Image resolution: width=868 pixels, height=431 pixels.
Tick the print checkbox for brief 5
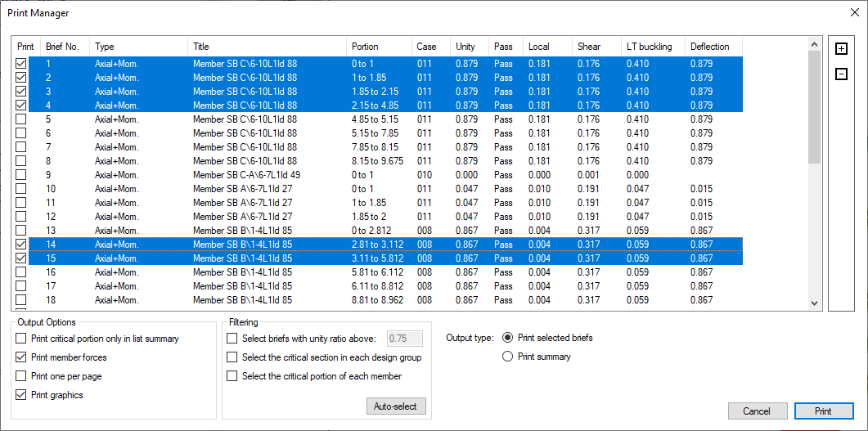(21, 119)
